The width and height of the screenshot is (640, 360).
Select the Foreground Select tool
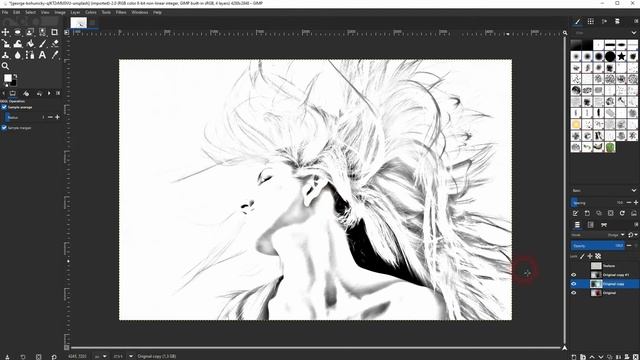[x=30, y=32]
